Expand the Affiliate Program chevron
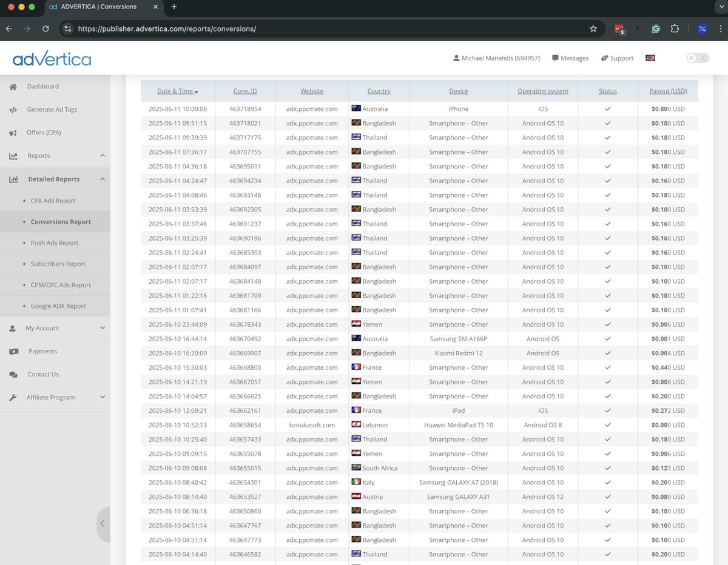This screenshot has width=728, height=565. pos(103,398)
